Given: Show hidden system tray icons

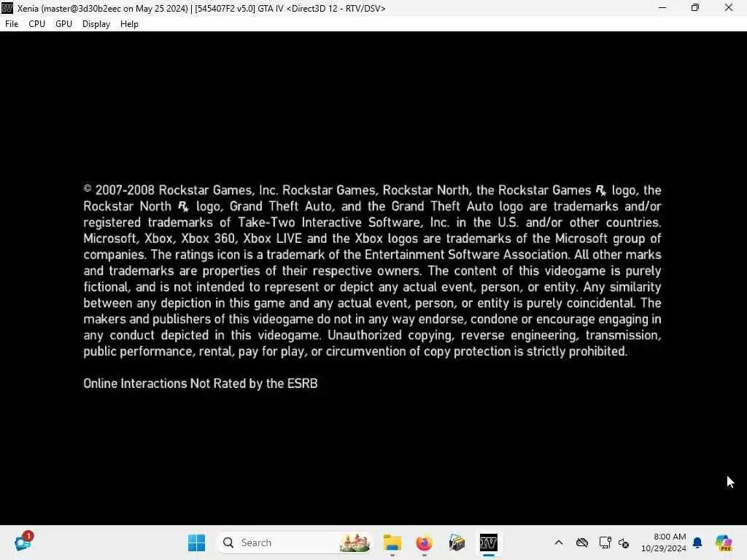Looking at the screenshot, I should coord(559,542).
